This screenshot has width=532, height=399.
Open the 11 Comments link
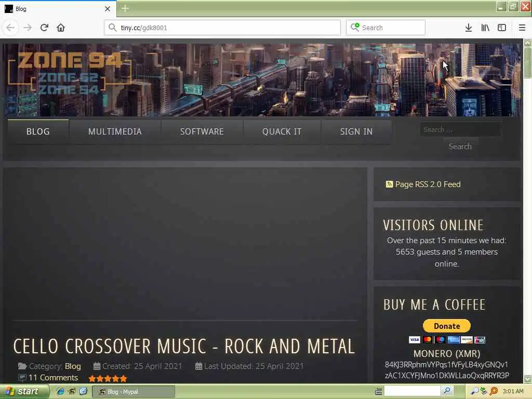[53, 378]
